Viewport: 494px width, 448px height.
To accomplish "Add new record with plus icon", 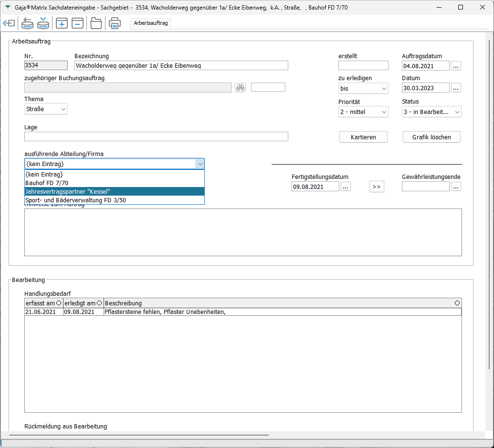I will click(62, 23).
